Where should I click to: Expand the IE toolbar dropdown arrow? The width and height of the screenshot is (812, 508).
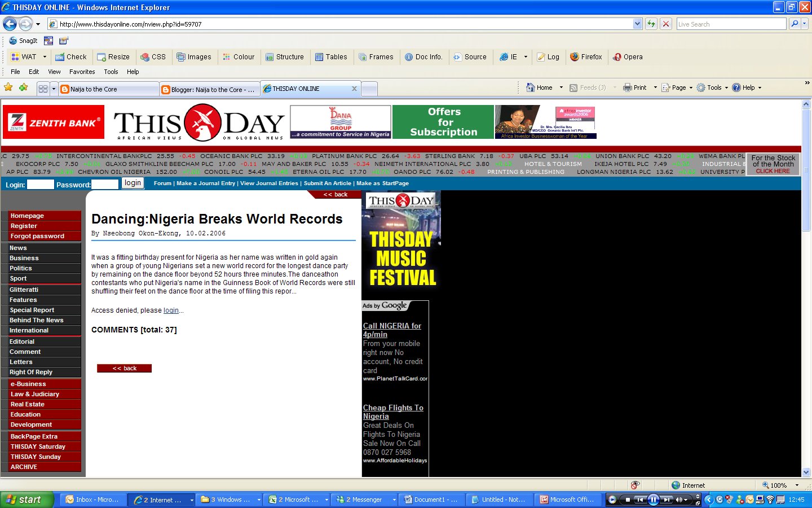pos(526,57)
